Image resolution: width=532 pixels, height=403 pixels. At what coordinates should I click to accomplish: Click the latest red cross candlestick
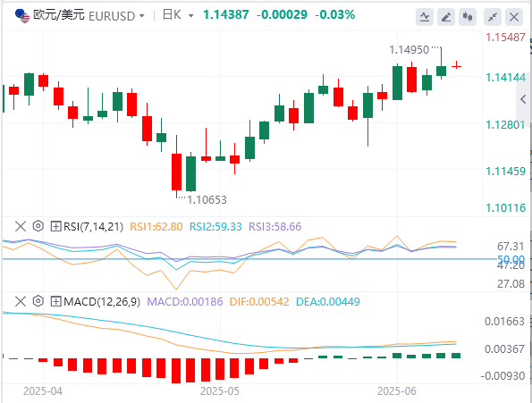click(456, 66)
